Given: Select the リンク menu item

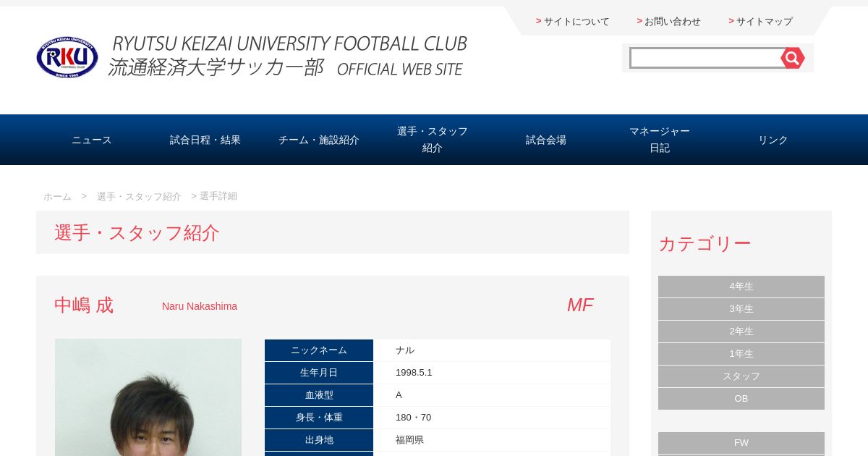Looking at the screenshot, I should [x=773, y=140].
